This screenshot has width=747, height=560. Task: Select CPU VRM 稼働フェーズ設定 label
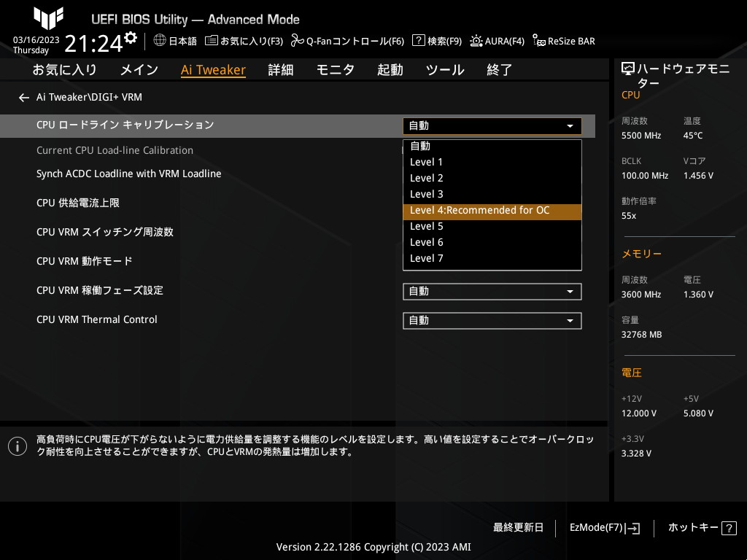(99, 290)
